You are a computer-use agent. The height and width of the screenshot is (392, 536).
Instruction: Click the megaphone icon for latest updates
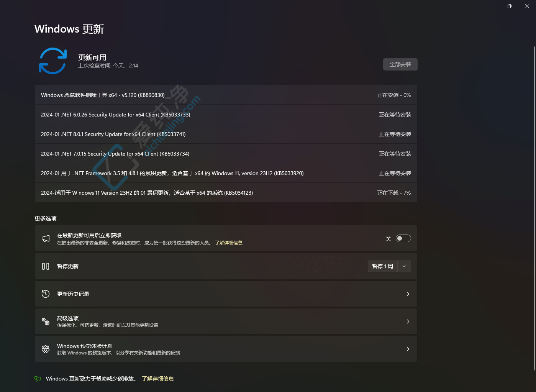(46, 239)
